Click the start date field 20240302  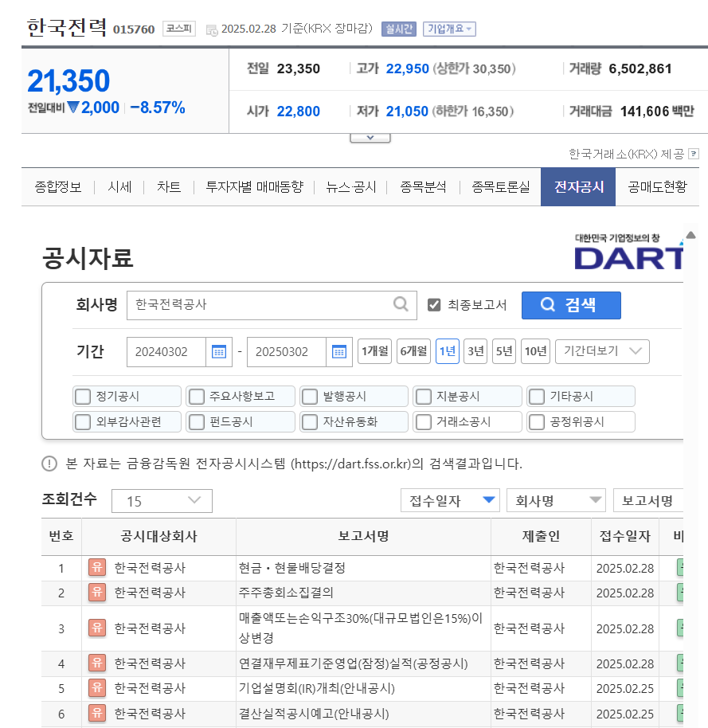[x=166, y=352]
